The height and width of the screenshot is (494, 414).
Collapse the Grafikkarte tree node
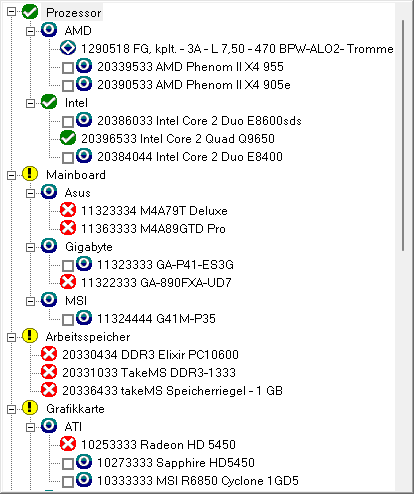[11, 409]
